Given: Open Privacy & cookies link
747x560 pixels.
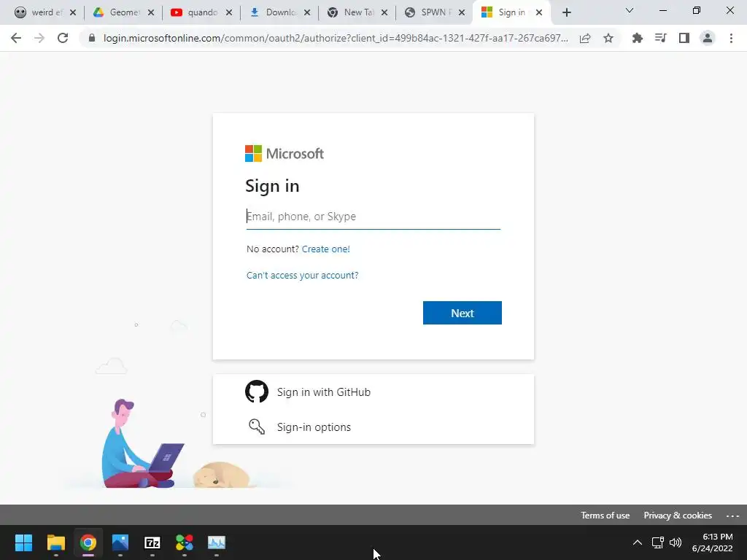Looking at the screenshot, I should coord(678,516).
